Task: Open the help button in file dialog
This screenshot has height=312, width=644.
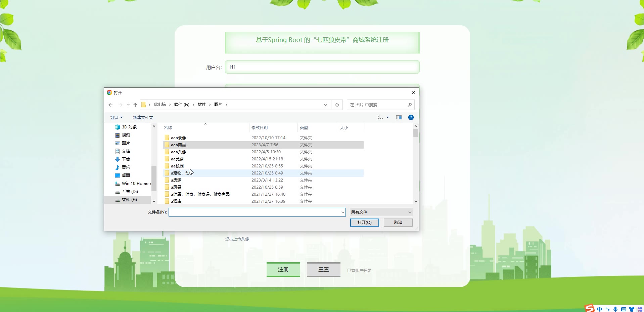Action: click(411, 117)
